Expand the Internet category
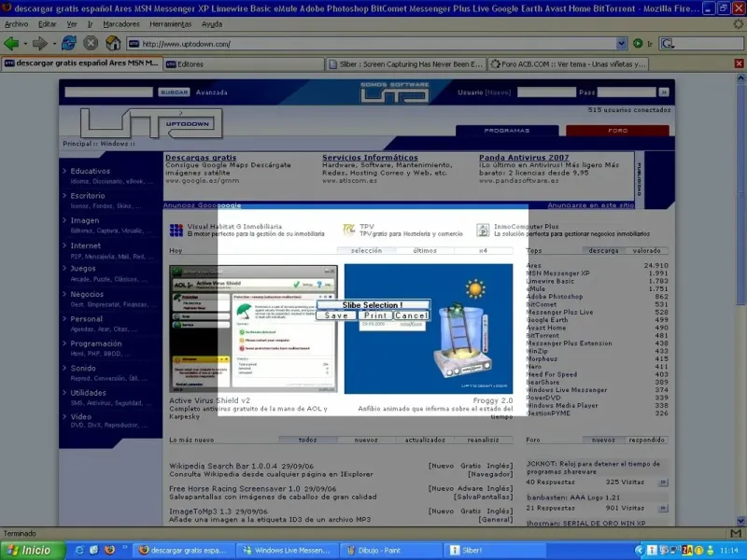 (86, 245)
